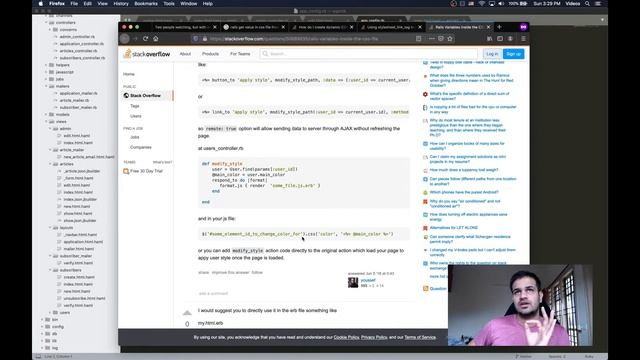Upvote the second answer
640x360 pixels.
(x=187, y=313)
